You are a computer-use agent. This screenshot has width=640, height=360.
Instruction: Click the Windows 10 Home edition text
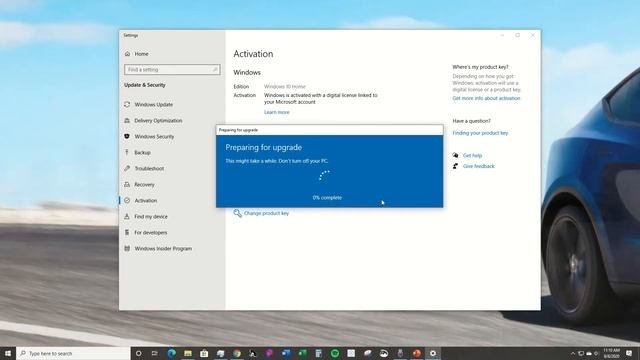(x=284, y=87)
